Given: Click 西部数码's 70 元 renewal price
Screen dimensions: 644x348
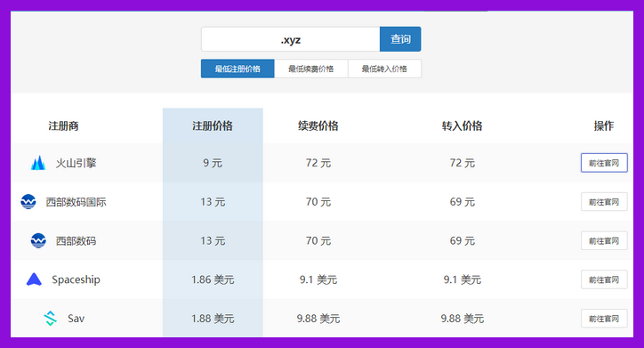Looking at the screenshot, I should click(318, 241).
